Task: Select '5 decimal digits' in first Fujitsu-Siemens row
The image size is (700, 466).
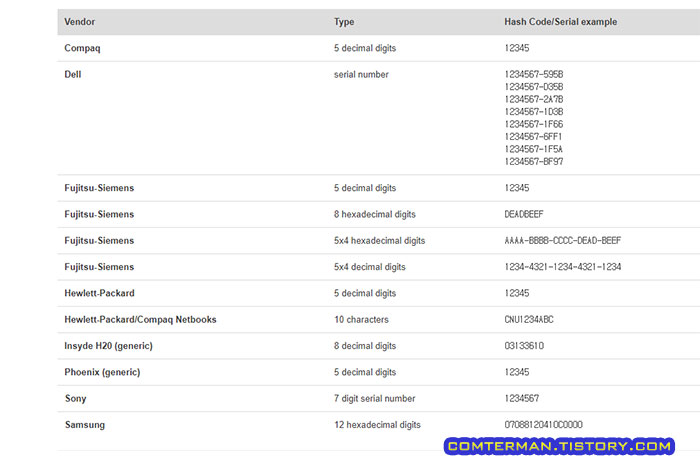Action: (365, 188)
